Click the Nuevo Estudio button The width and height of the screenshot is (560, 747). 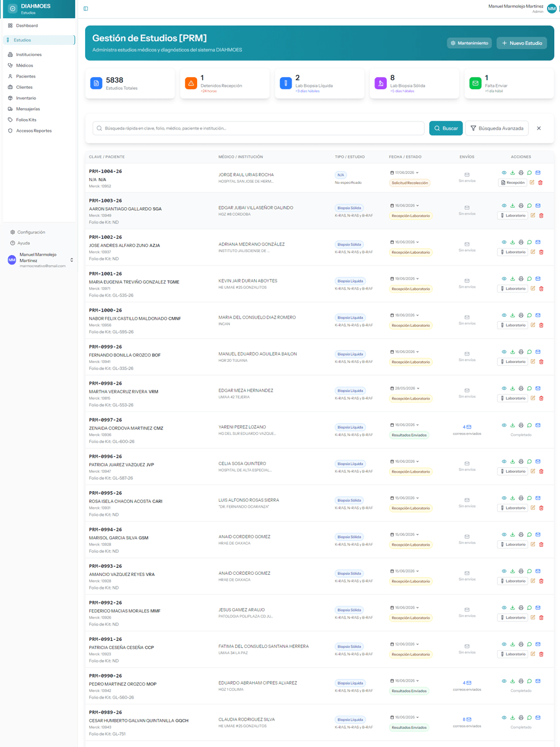522,43
